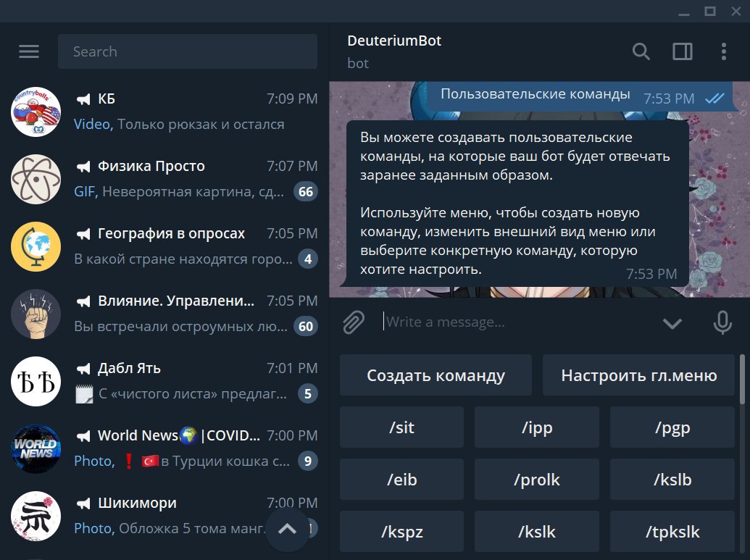Image resolution: width=750 pixels, height=560 pixels.
Task: Select the /kspz command button
Action: 401,531
